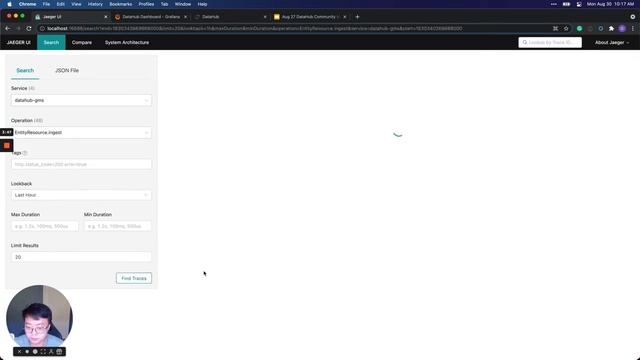Open the Apple menu
The image size is (640, 360).
click(x=9, y=4)
